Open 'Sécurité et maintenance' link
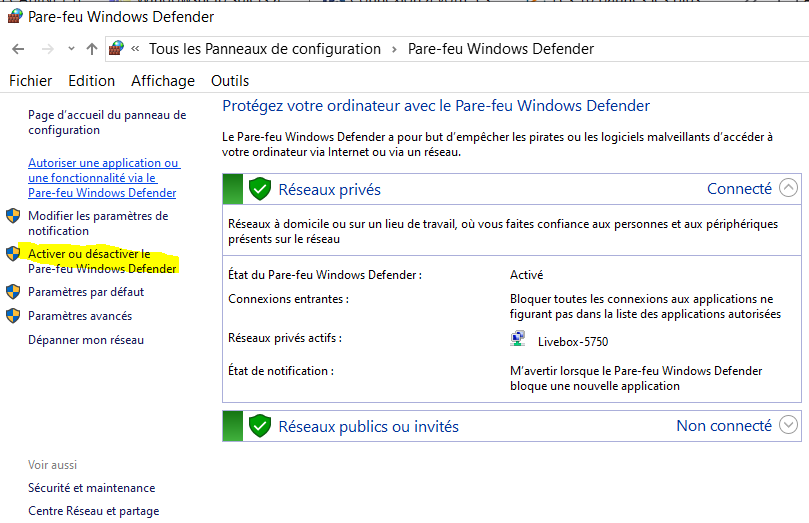The width and height of the screenshot is (809, 523). (x=91, y=488)
